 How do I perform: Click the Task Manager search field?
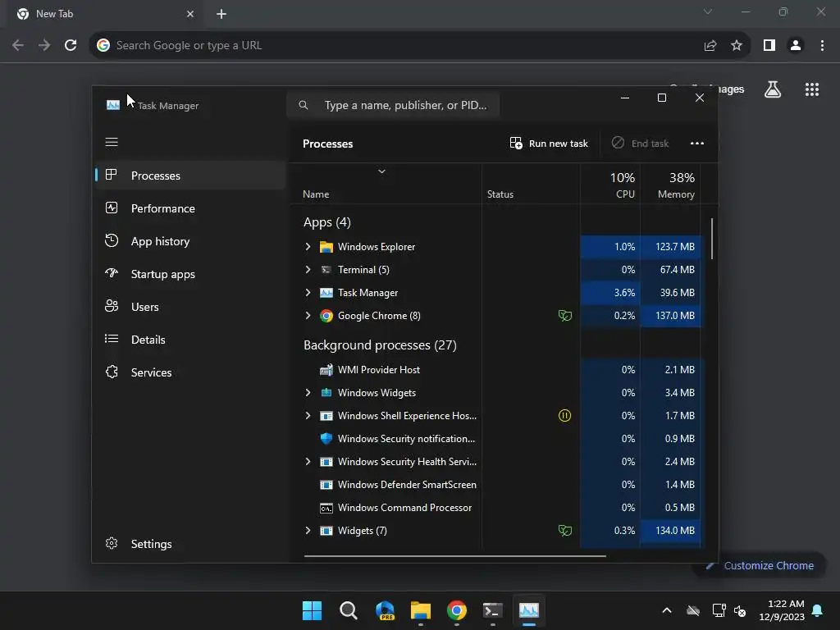tap(393, 105)
